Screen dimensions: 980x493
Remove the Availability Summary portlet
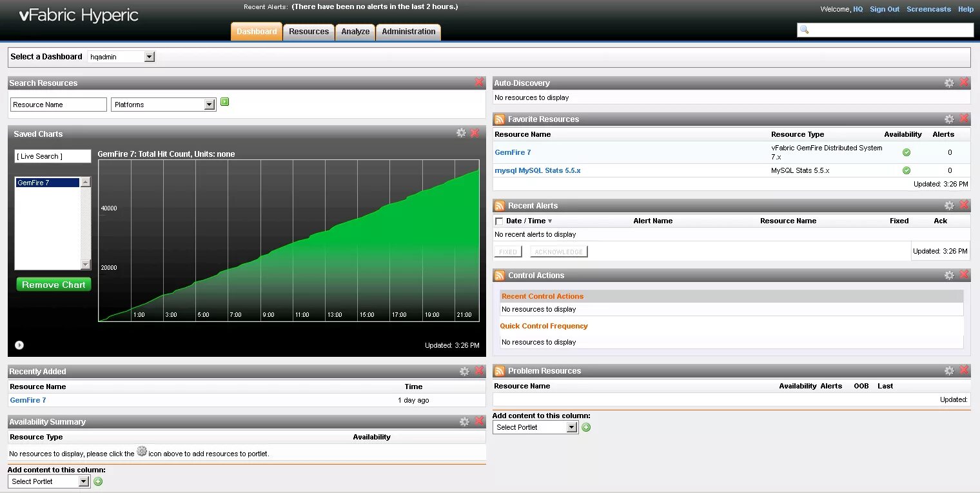pos(479,421)
